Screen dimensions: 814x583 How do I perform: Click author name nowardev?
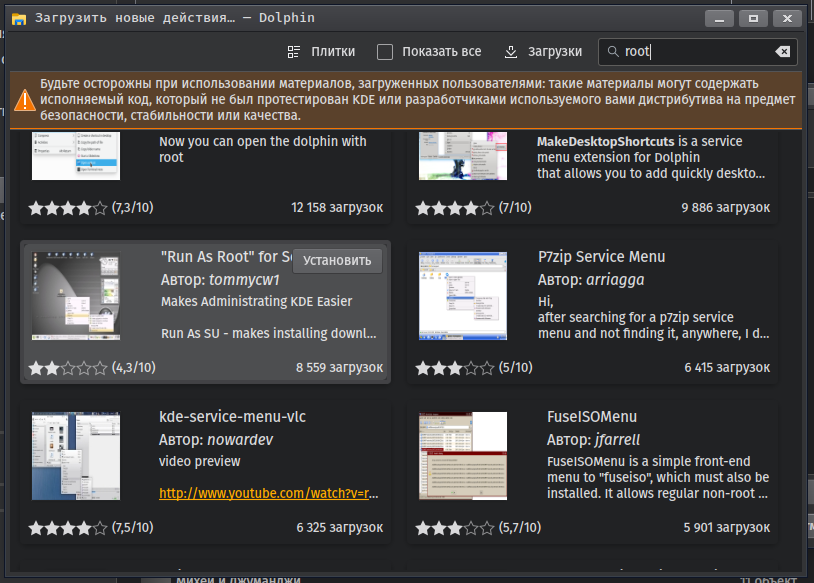[240, 440]
